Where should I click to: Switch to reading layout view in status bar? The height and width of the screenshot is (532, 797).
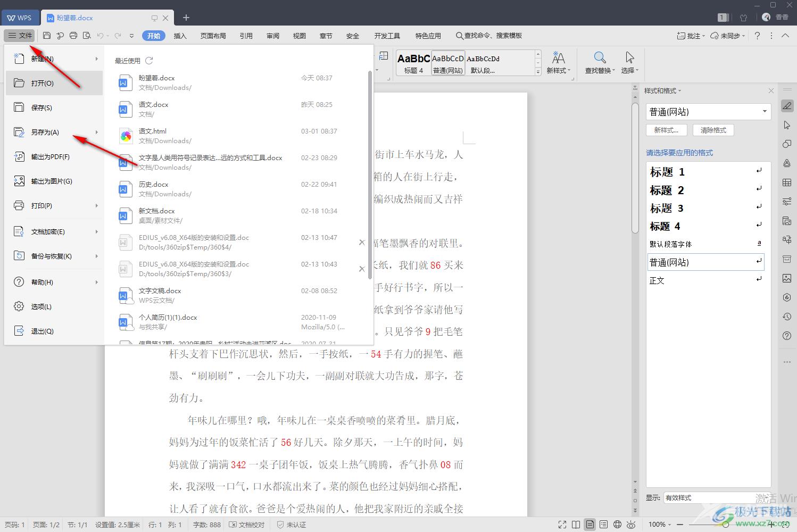[576, 525]
